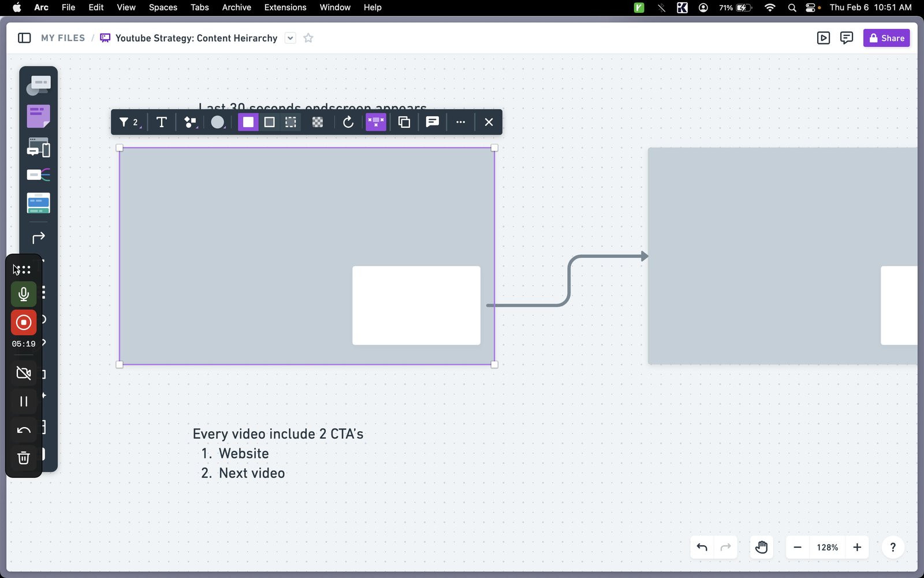
Task: Undo last canvas action
Action: (702, 547)
